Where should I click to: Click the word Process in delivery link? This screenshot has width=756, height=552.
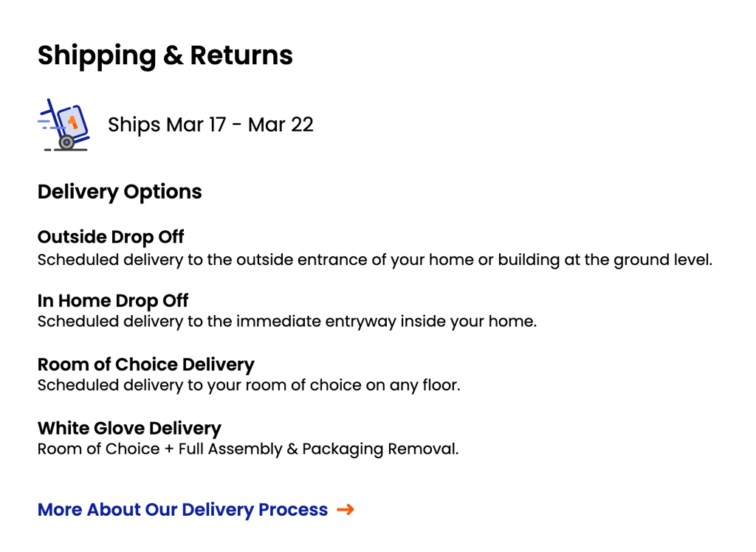point(293,510)
